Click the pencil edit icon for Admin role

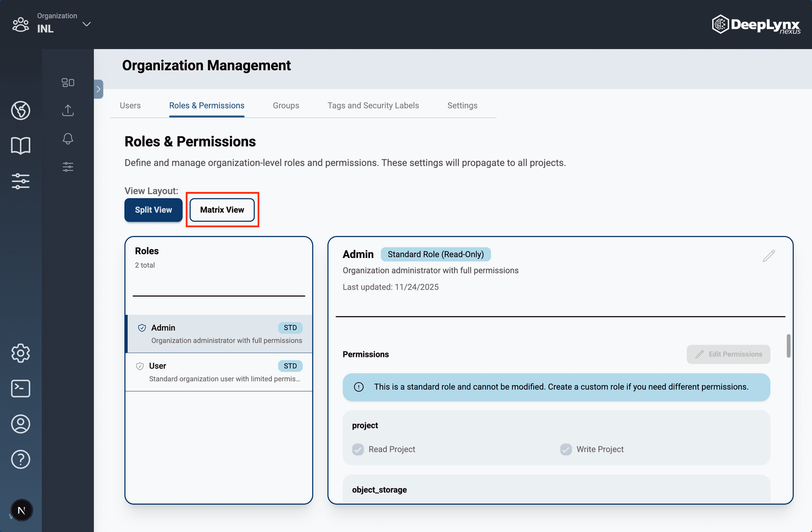point(768,256)
